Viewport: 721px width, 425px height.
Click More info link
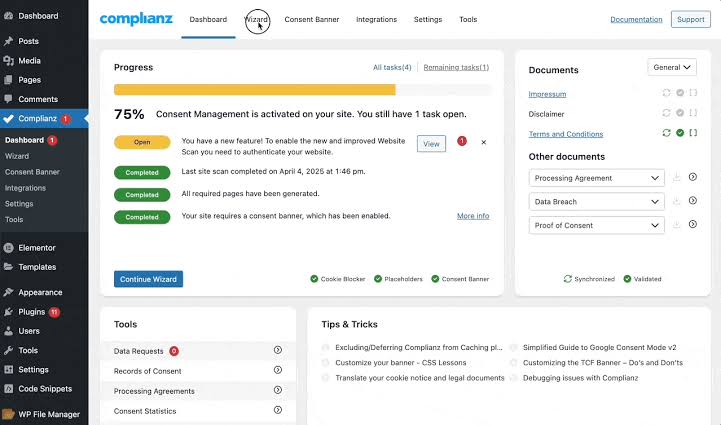click(473, 216)
